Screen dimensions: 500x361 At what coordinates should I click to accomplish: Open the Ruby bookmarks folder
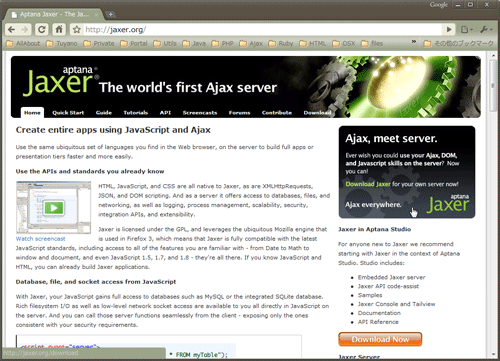tap(281, 44)
